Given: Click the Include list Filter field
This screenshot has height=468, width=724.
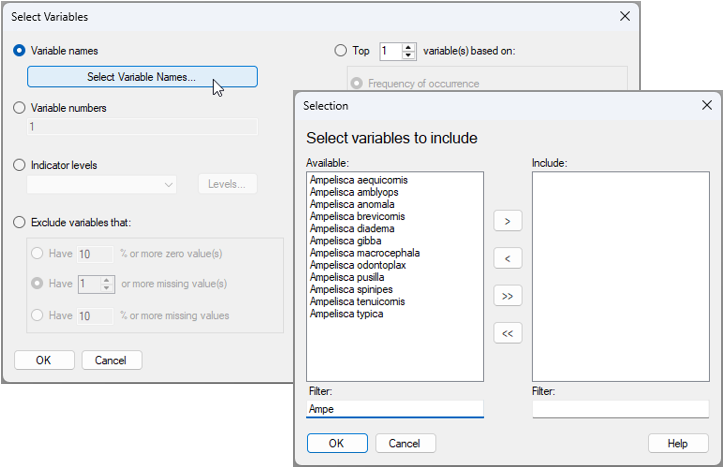Looking at the screenshot, I should click(x=621, y=409).
